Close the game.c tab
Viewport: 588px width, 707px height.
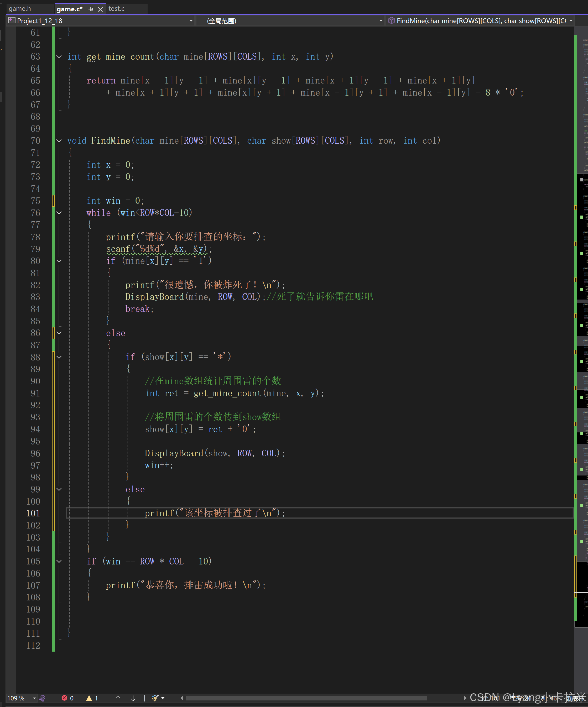click(100, 9)
